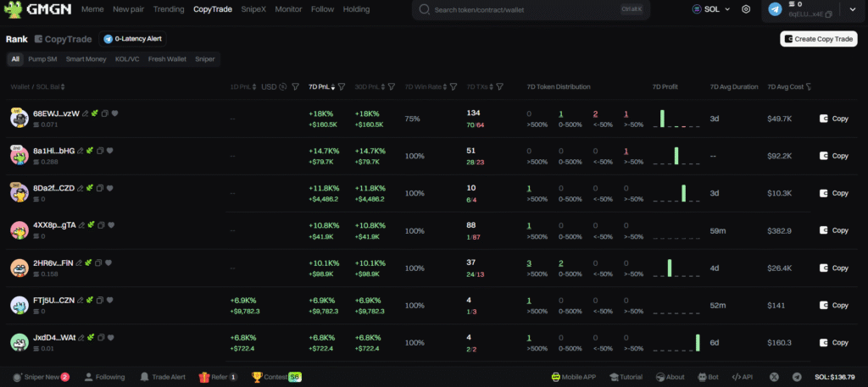Copy the address of wallet FTj5U...CZN
The width and height of the screenshot is (868, 387).
coord(100,301)
